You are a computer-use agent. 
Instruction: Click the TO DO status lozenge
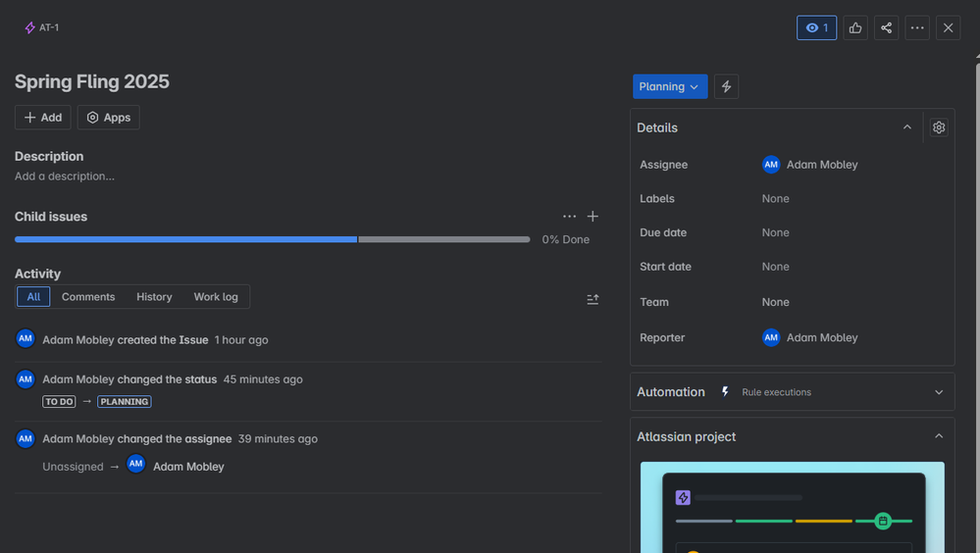[59, 401]
